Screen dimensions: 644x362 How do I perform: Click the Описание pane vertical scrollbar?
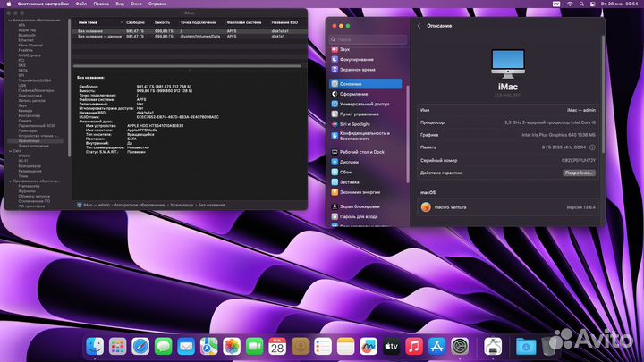click(x=604, y=97)
